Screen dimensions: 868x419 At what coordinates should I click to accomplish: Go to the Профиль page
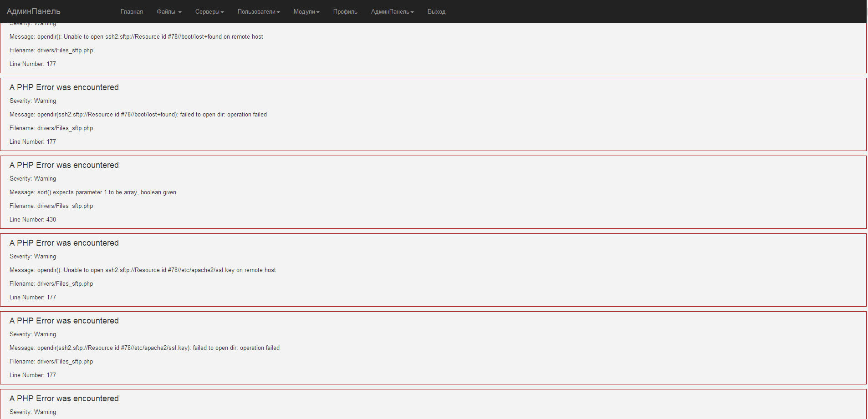345,12
